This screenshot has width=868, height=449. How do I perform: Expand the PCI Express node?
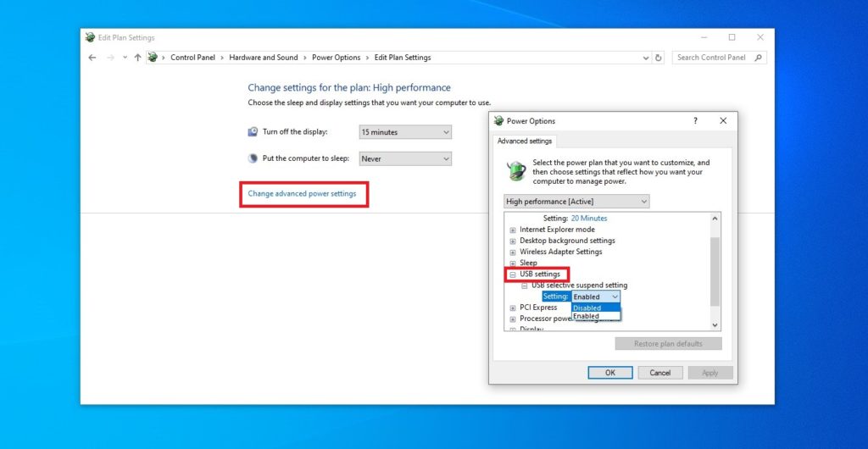pyautogui.click(x=513, y=308)
